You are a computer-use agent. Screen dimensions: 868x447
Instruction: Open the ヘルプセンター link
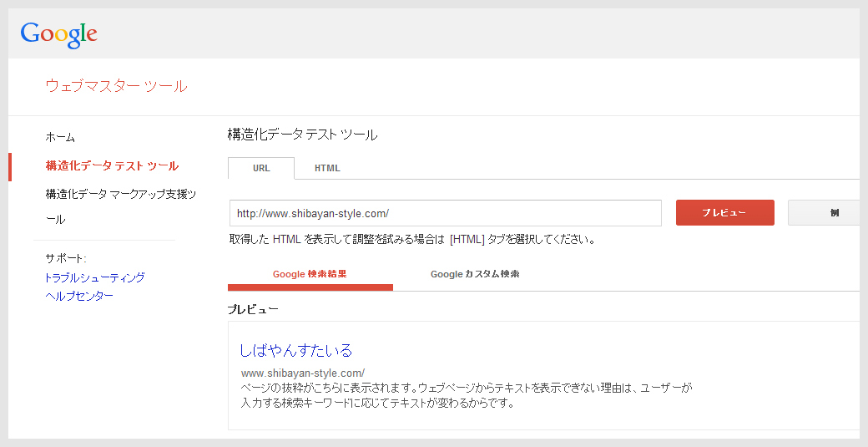coord(79,296)
